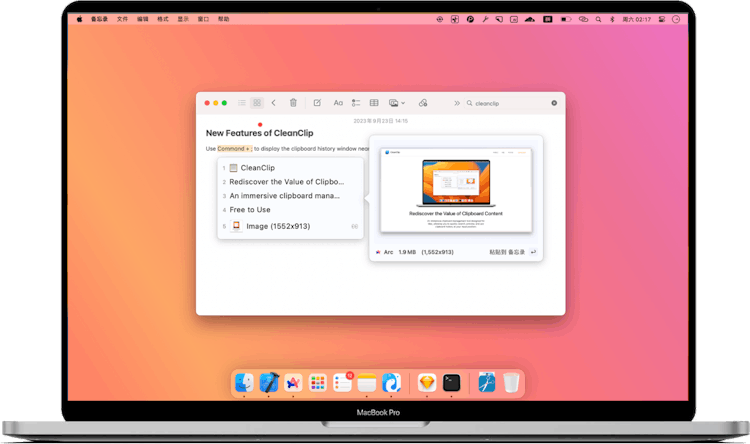
Task: Open Launchpad from the Dock
Action: 318,383
